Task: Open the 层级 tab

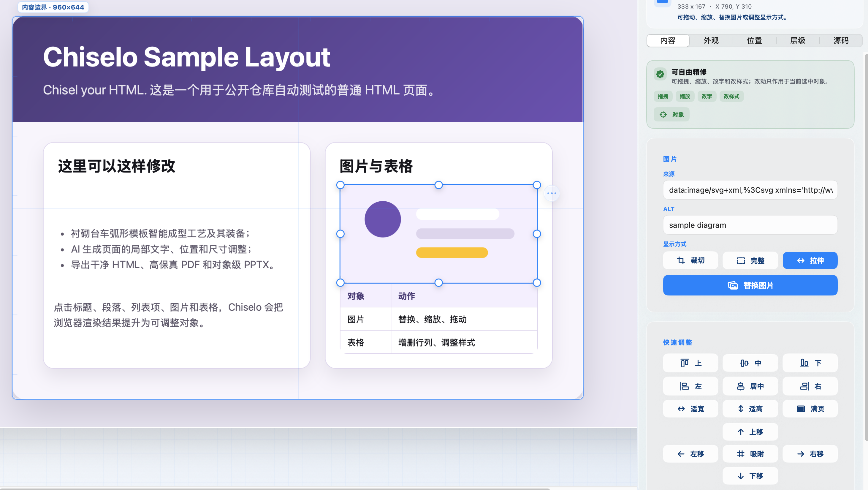Action: tap(798, 40)
